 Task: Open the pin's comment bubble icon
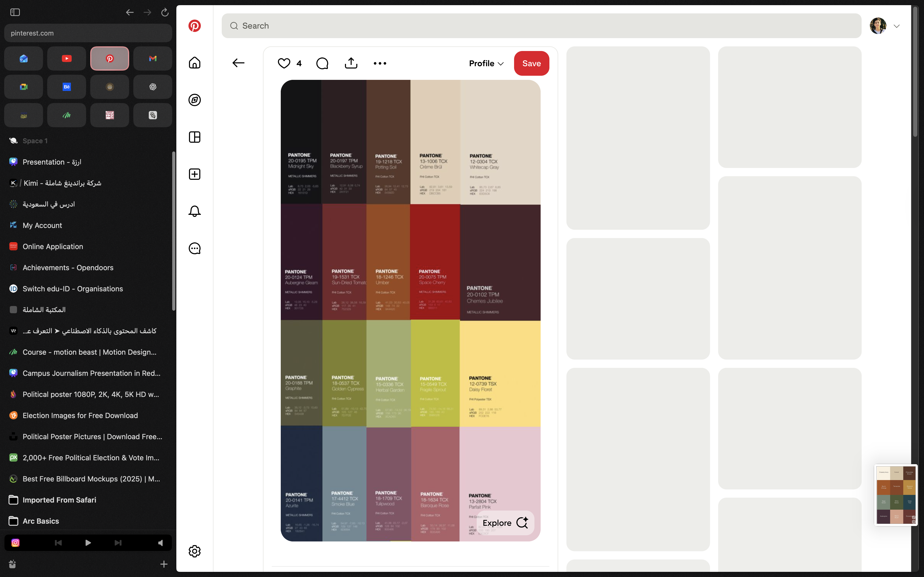point(322,63)
